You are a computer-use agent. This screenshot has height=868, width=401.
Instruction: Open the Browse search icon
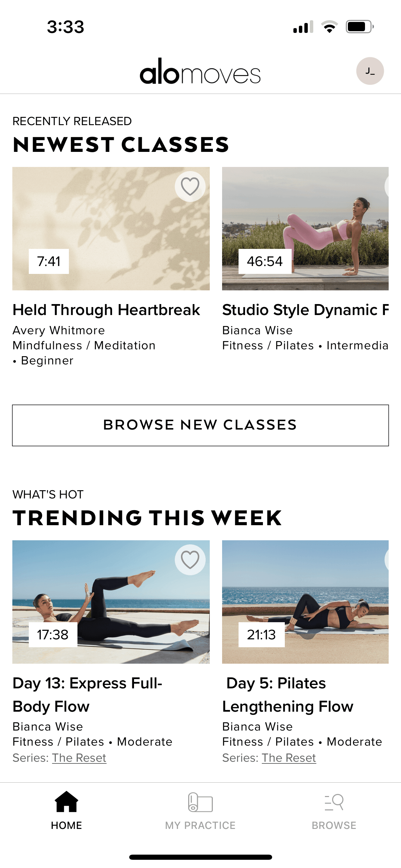(x=334, y=802)
